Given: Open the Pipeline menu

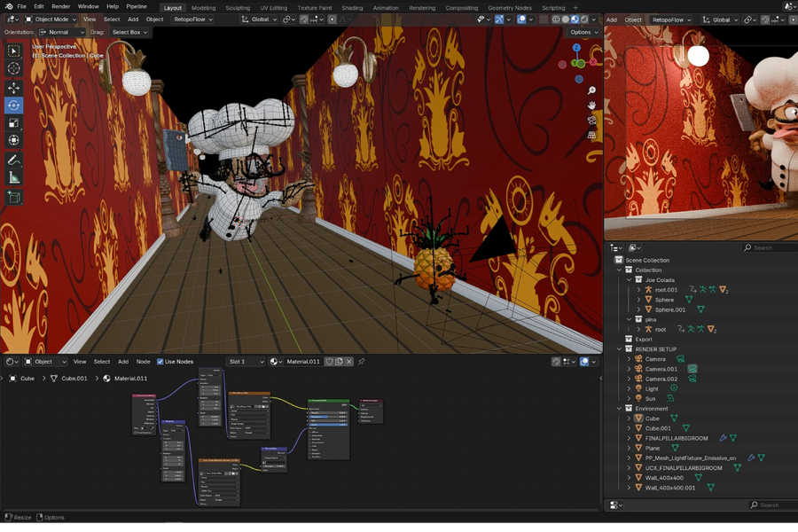Looking at the screenshot, I should coord(137,6).
